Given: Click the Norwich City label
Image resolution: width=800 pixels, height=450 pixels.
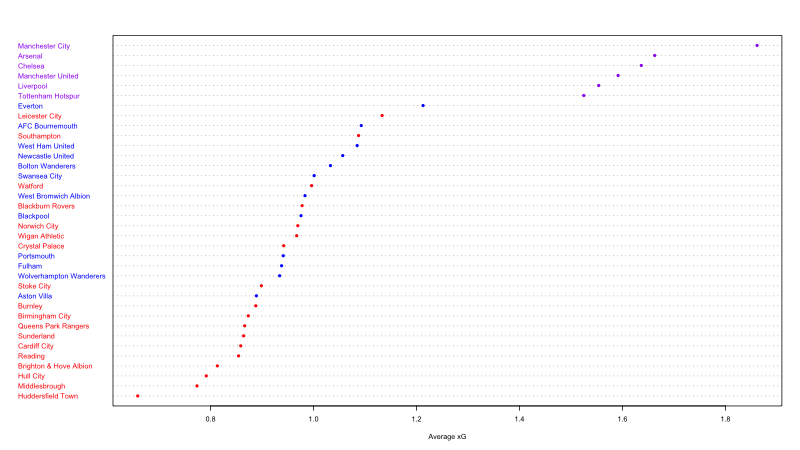Looking at the screenshot, I should coord(38,226).
